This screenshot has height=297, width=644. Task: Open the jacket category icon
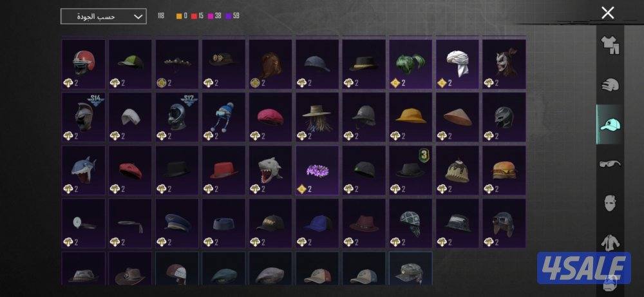(610, 242)
